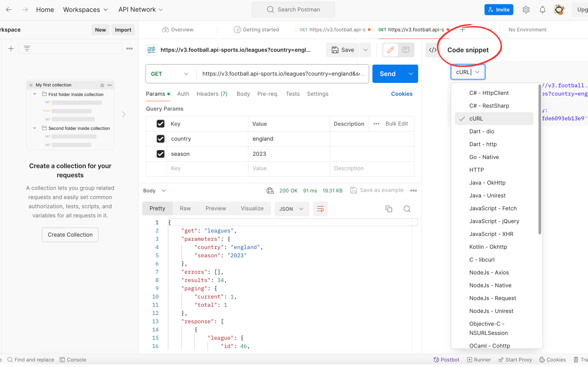The width and height of the screenshot is (588, 367).
Task: Open the settings gear icon
Action: click(526, 9)
